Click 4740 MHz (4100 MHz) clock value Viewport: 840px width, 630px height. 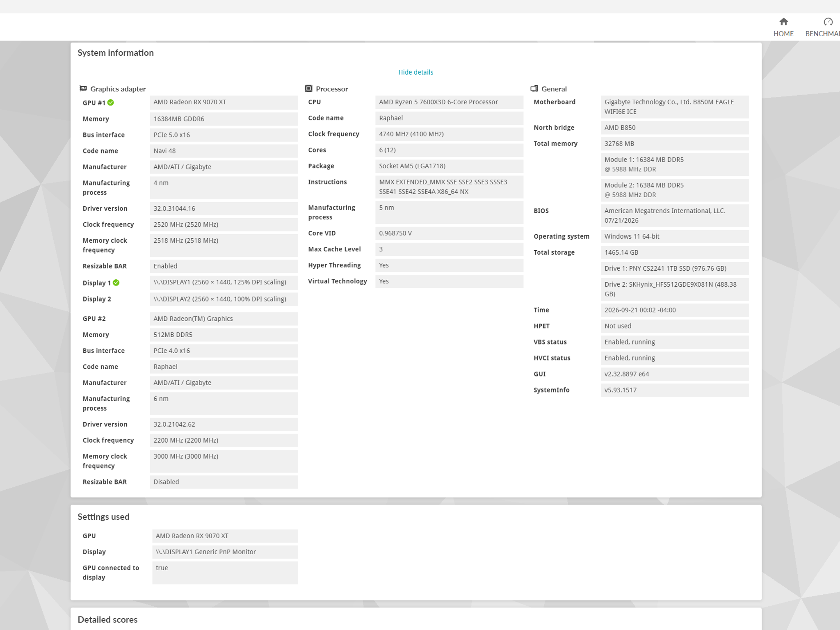point(449,134)
